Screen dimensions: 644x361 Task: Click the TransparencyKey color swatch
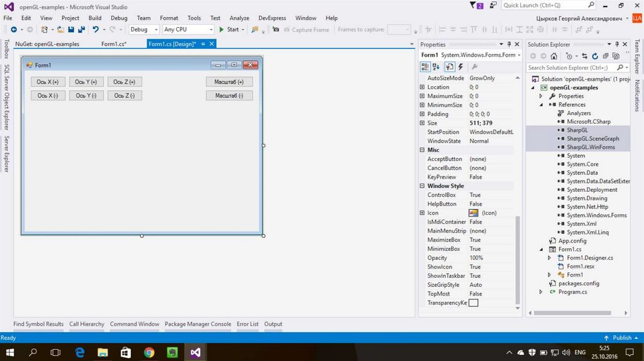click(474, 303)
